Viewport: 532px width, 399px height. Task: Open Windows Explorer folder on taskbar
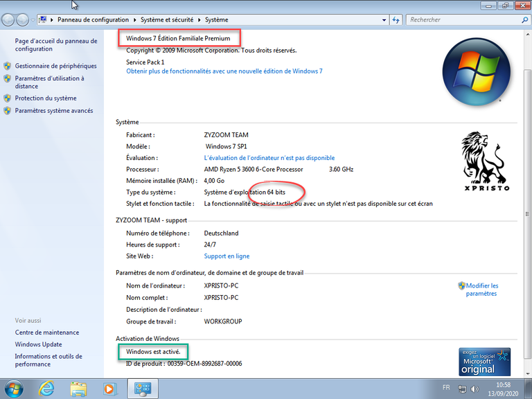pyautogui.click(x=78, y=389)
